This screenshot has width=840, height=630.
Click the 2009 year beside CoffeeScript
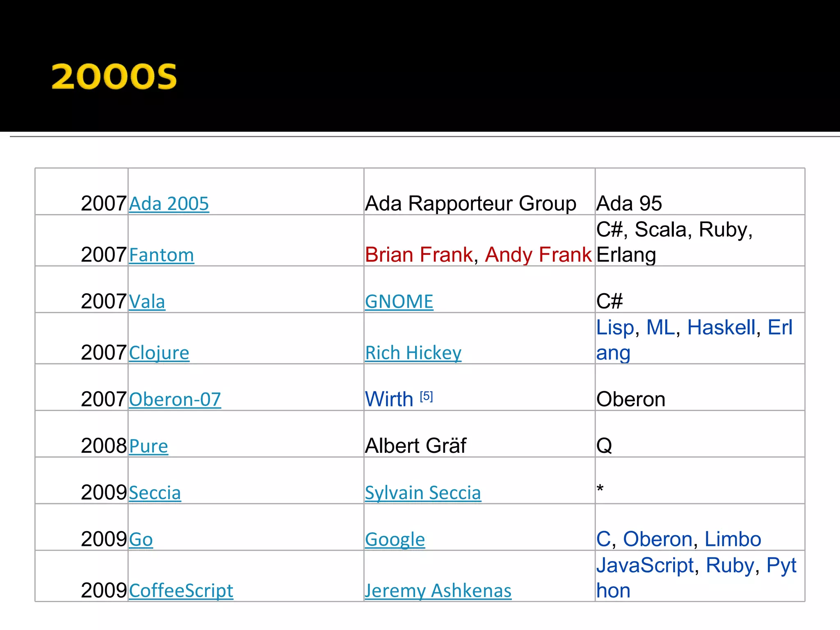click(104, 591)
